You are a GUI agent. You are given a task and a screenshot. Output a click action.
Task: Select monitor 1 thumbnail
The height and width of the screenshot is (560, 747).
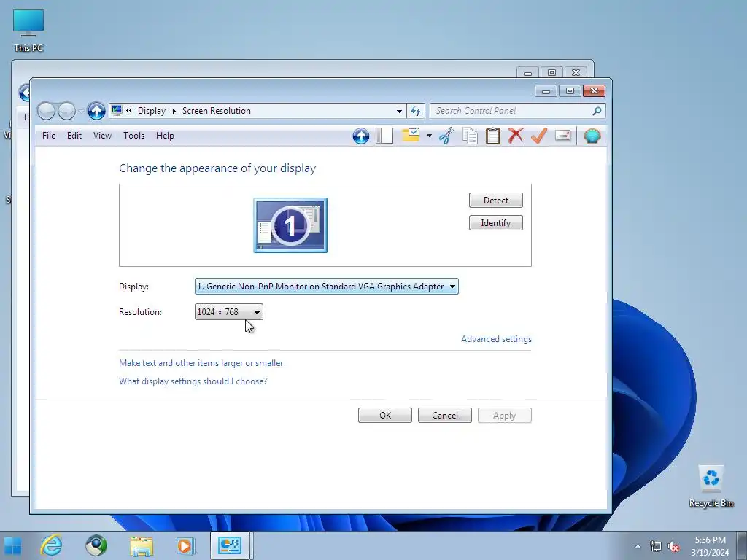click(290, 225)
